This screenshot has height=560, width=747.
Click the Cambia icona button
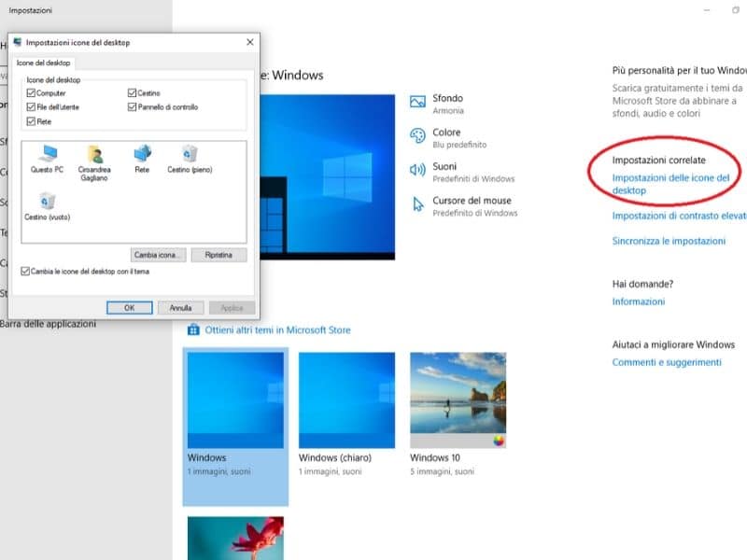click(x=158, y=255)
